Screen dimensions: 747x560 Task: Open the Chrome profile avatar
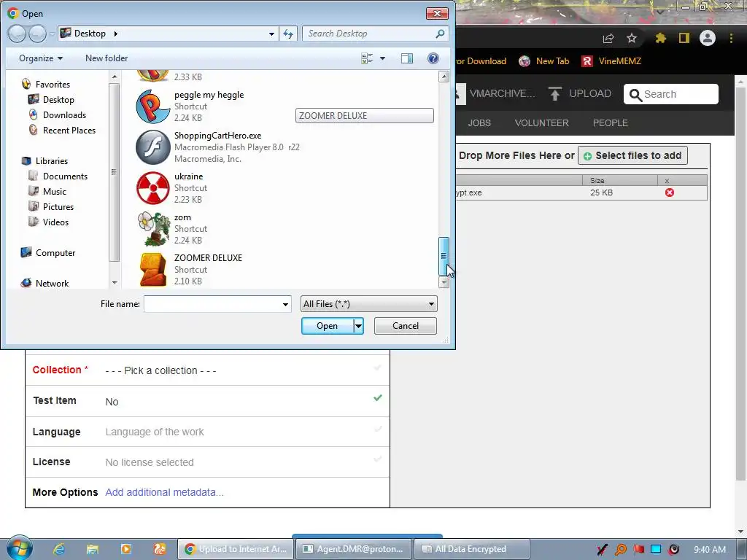708,38
